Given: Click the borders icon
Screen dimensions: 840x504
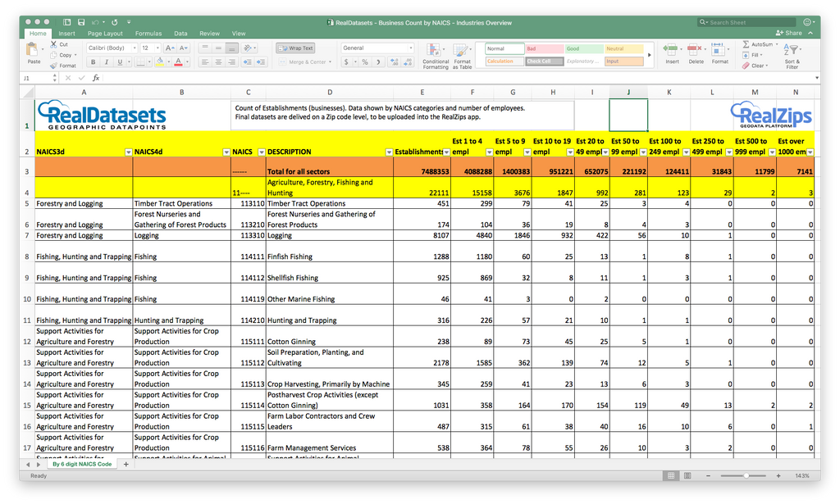Looking at the screenshot, I should tap(140, 62).
